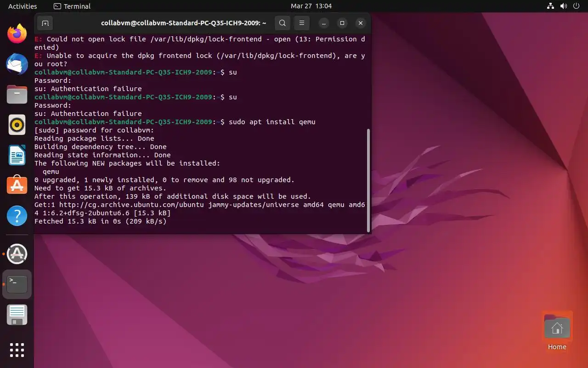Click the volume icon in top bar
Screen dimensions: 588x368
point(563,6)
